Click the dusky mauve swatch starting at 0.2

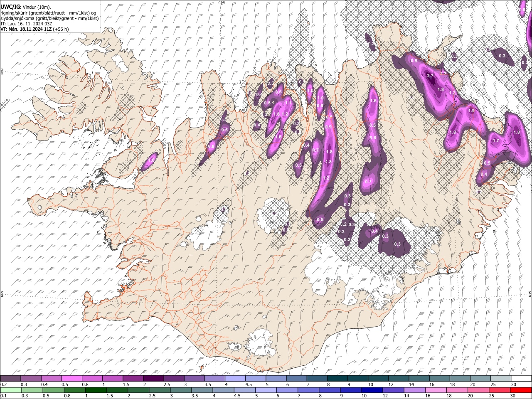pos(10,378)
